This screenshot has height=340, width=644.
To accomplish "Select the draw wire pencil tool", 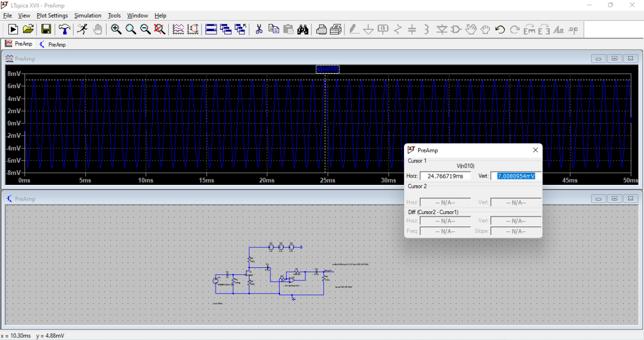I will (x=354, y=29).
